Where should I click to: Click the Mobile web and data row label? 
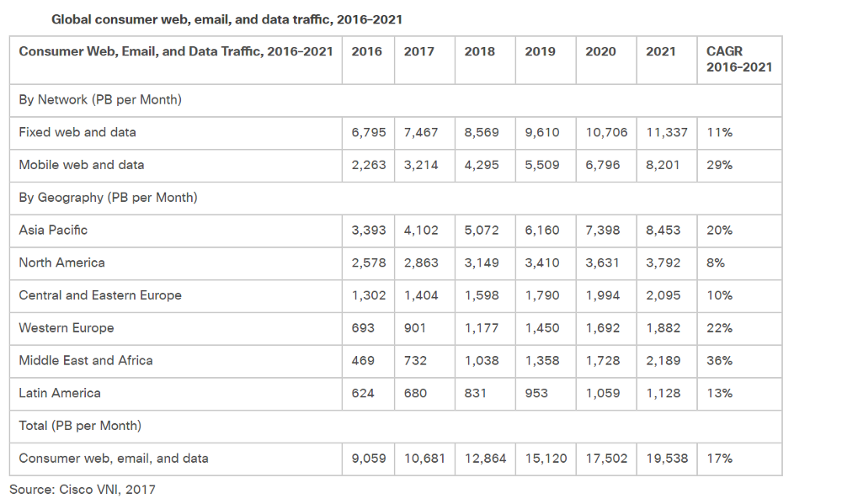point(82,165)
